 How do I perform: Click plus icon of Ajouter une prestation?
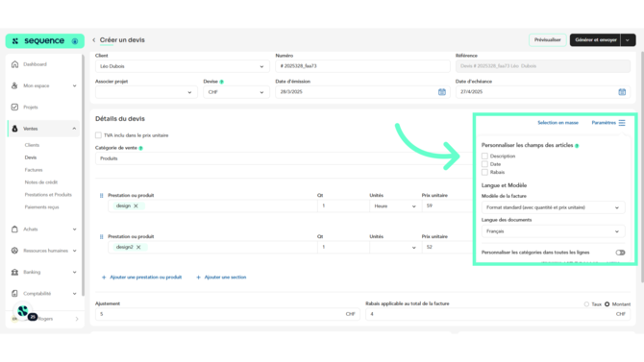click(x=104, y=278)
